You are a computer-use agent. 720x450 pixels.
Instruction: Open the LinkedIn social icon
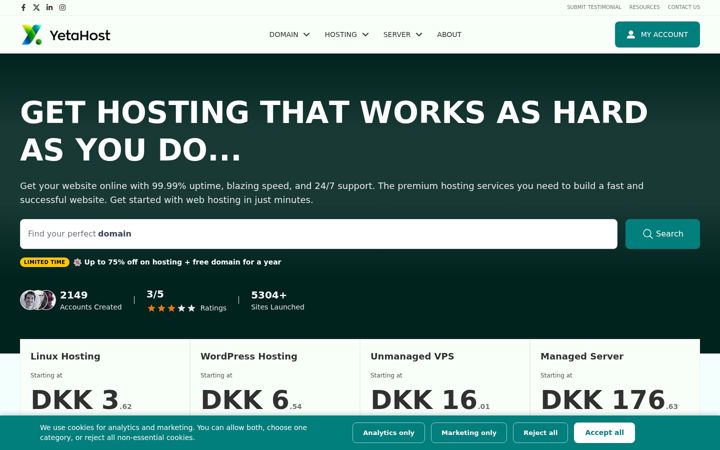49,7
